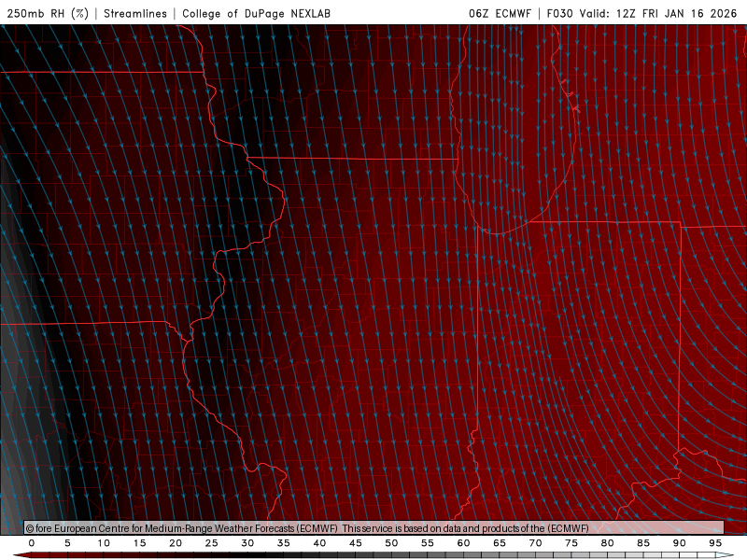The width and height of the screenshot is (747, 560).
Task: Click the "Valid: 12Z FRI JAN 16 2026" text
Action: [x=658, y=14]
